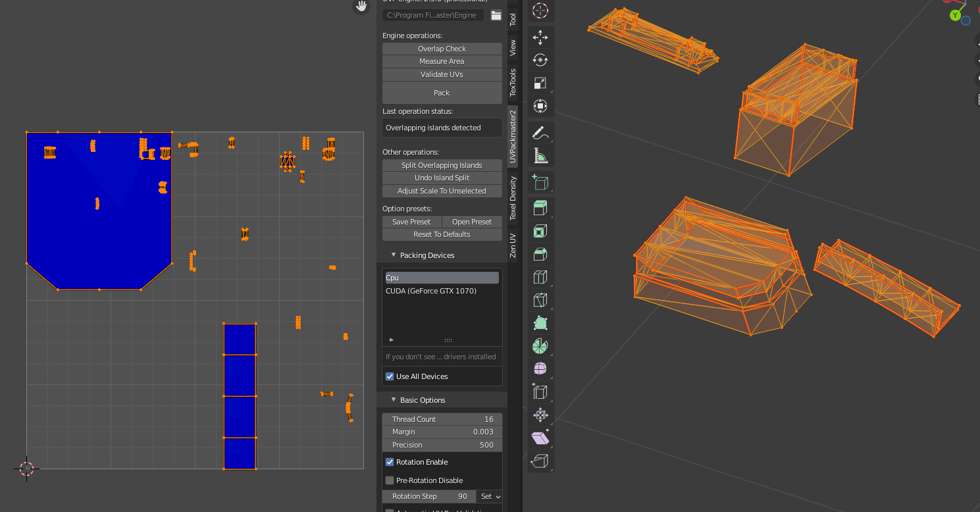
Task: Select the Annotate pencil tool
Action: click(540, 133)
